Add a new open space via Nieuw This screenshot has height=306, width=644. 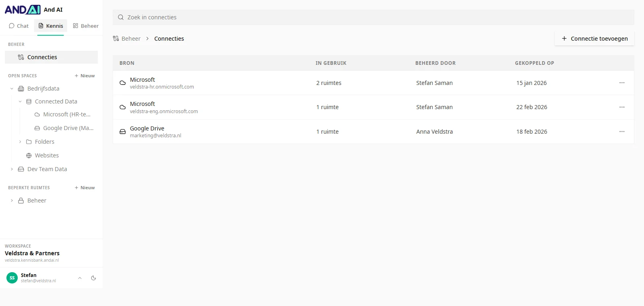click(85, 76)
